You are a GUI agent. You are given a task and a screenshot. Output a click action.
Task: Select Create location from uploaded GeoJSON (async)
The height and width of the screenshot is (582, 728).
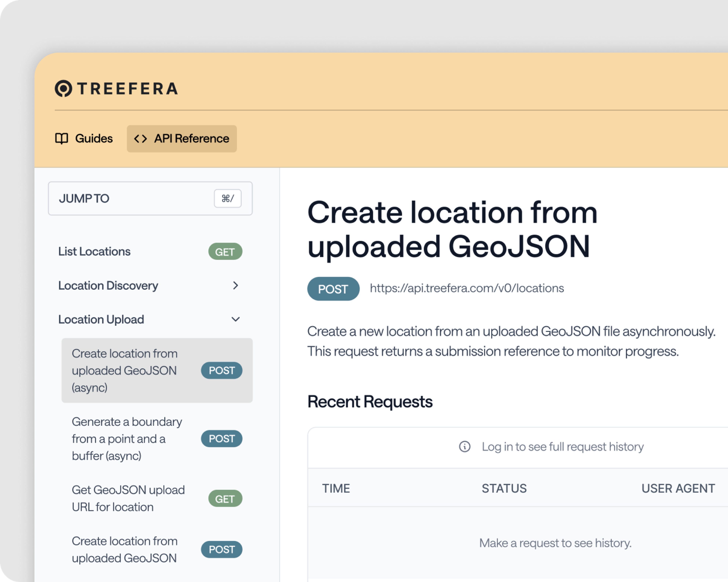click(157, 370)
